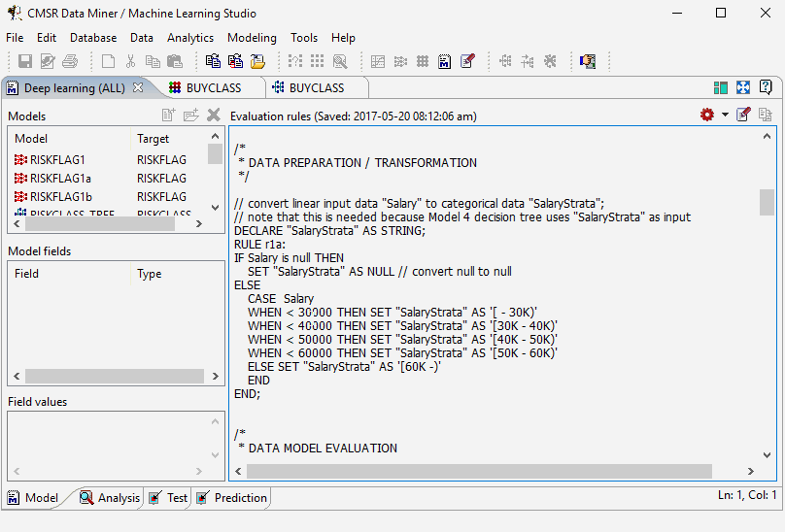The height and width of the screenshot is (532, 785).
Task: Click the first decision tree toolbar icon
Action: click(x=505, y=61)
